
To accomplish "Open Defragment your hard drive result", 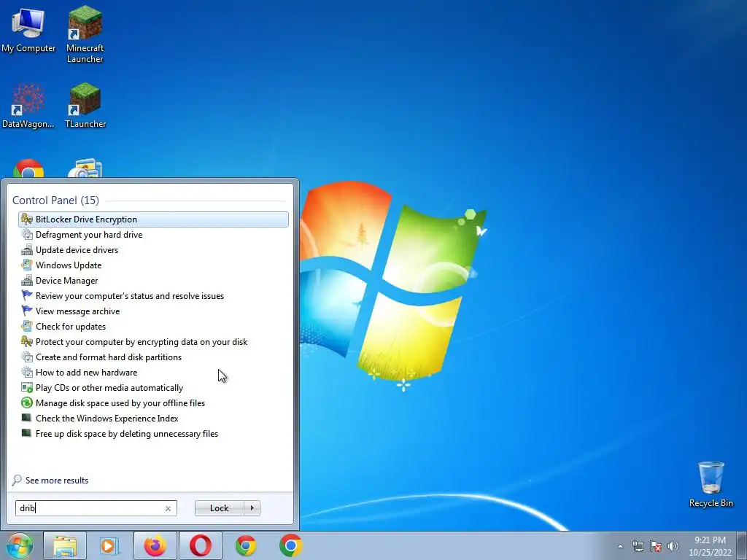I will click(x=153, y=234).
